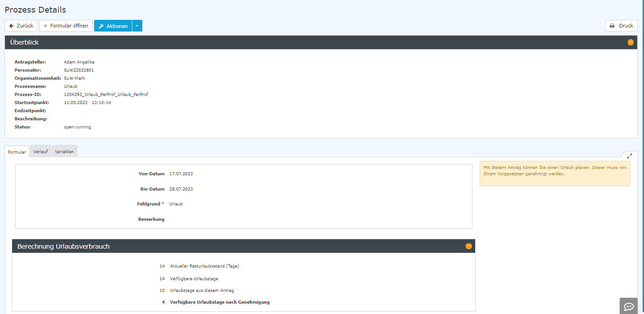The height and width of the screenshot is (314, 644).
Task: Click the Aktionen wrench button
Action: [x=113, y=26]
